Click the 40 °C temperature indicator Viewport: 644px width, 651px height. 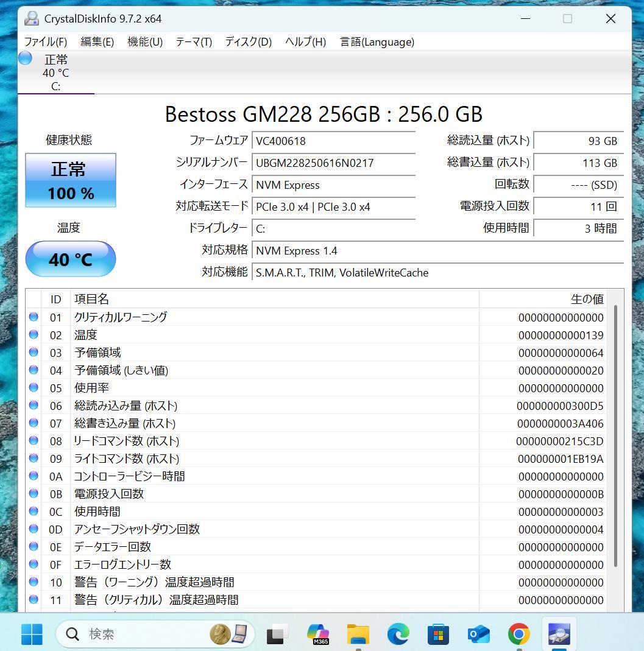70,259
